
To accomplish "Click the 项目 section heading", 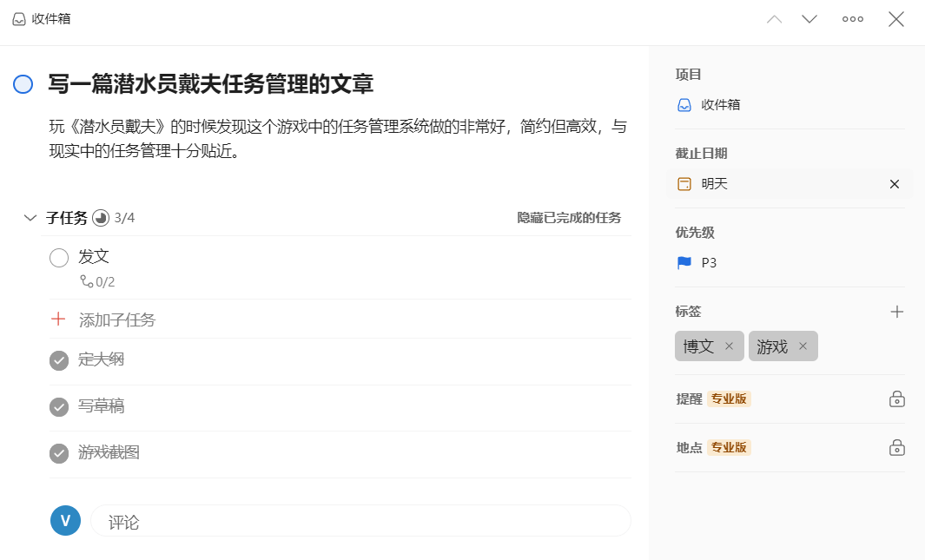I will click(689, 75).
